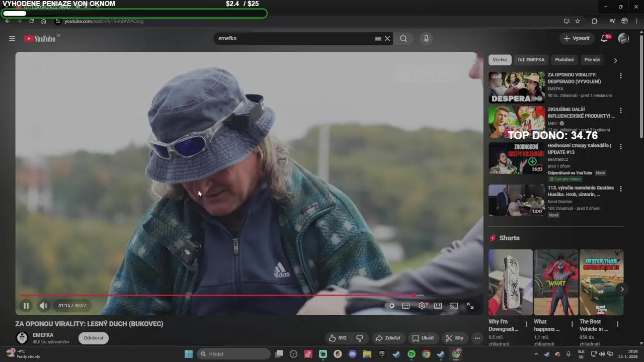Cast video to a TV
This screenshot has height=362, width=644.
point(454,306)
